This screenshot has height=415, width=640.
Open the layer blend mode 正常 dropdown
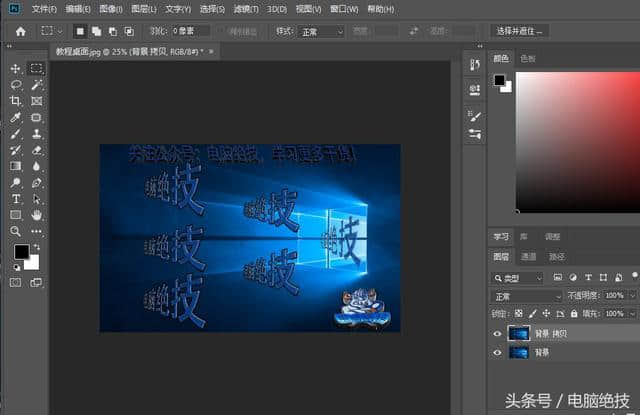click(527, 296)
